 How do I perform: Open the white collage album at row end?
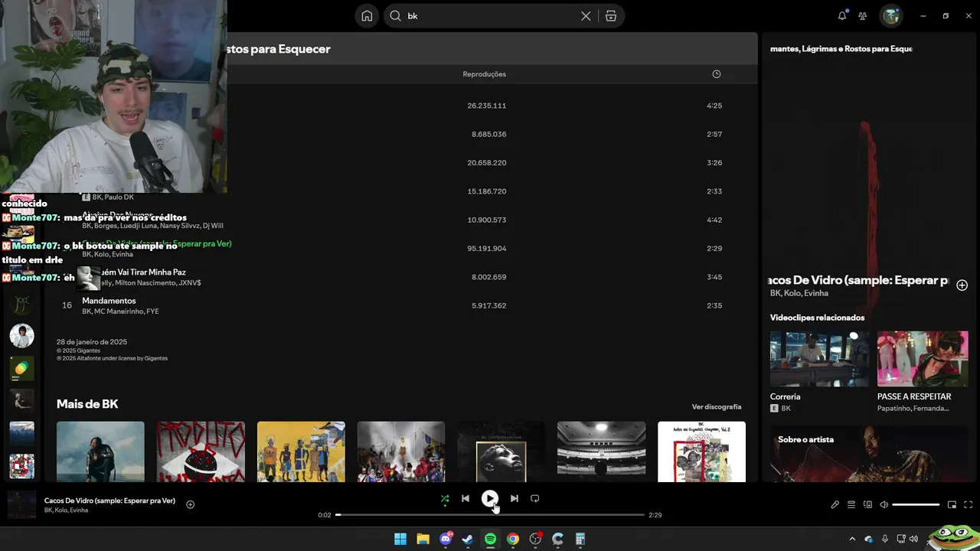(701, 452)
